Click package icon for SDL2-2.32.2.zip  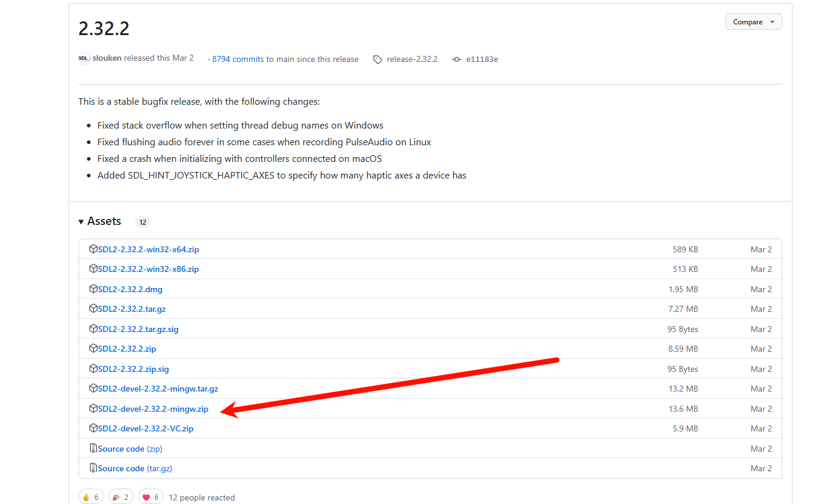coord(93,348)
